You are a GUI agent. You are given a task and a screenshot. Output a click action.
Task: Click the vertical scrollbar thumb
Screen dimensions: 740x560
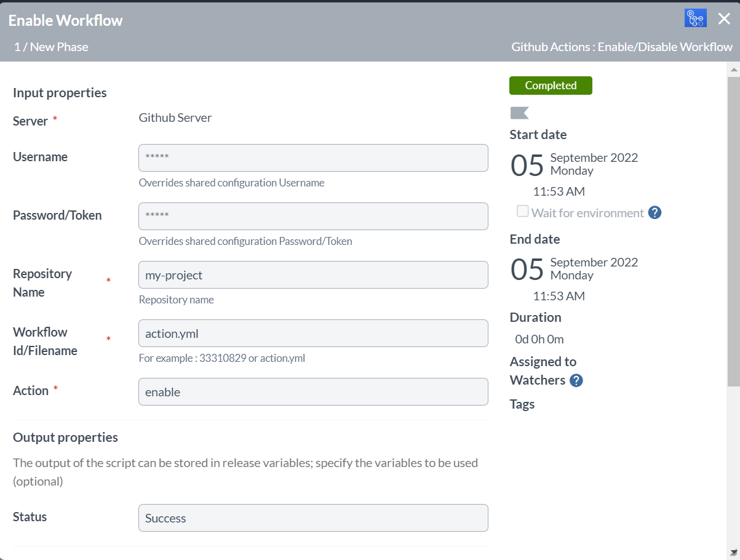click(x=733, y=231)
